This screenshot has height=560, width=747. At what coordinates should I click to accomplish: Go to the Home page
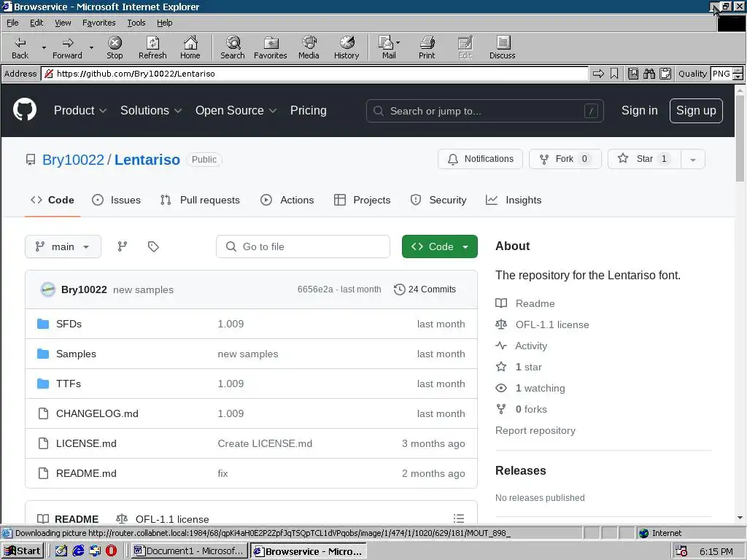190,47
